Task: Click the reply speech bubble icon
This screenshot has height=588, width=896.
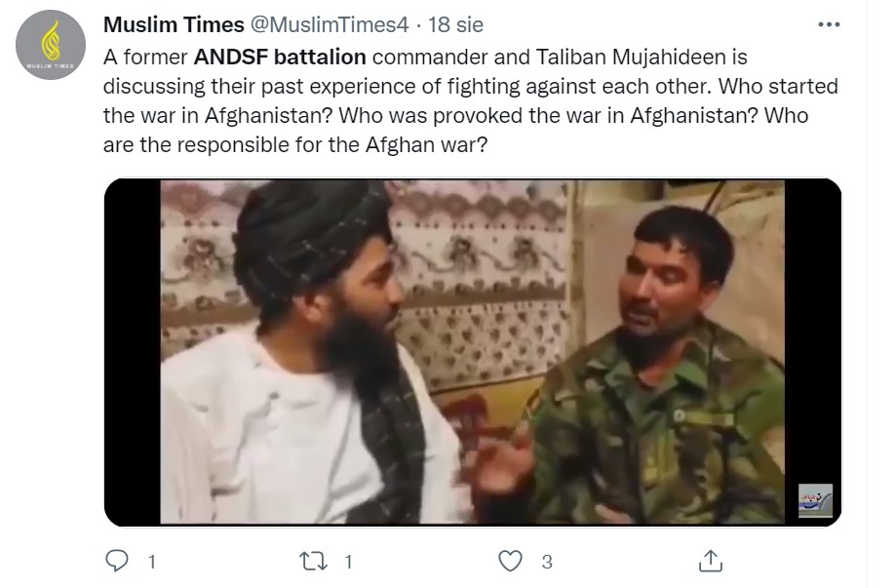Action: pos(117,561)
